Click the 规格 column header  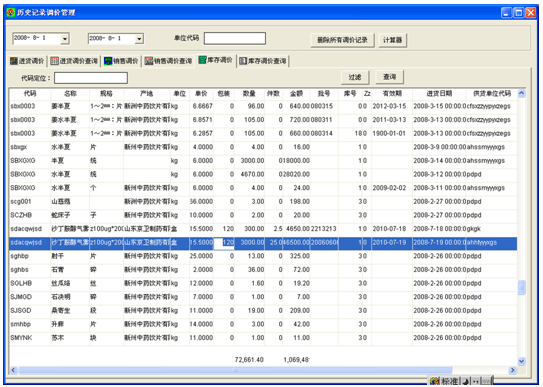coord(106,93)
